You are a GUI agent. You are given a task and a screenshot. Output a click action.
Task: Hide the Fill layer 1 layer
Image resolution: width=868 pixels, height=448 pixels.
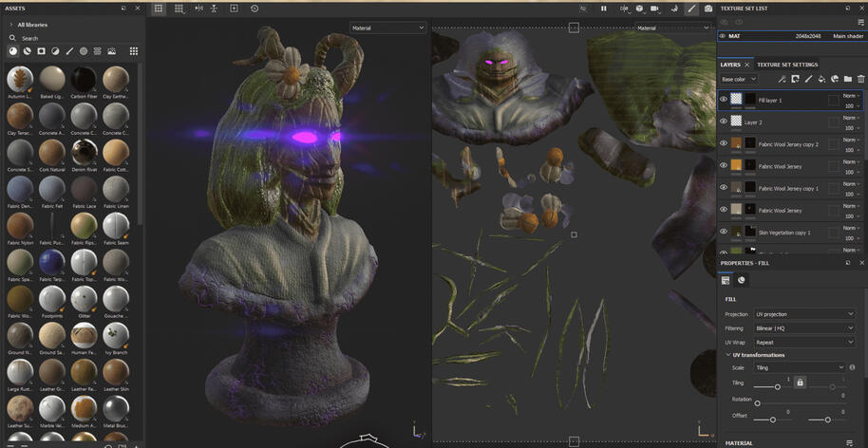click(723, 100)
